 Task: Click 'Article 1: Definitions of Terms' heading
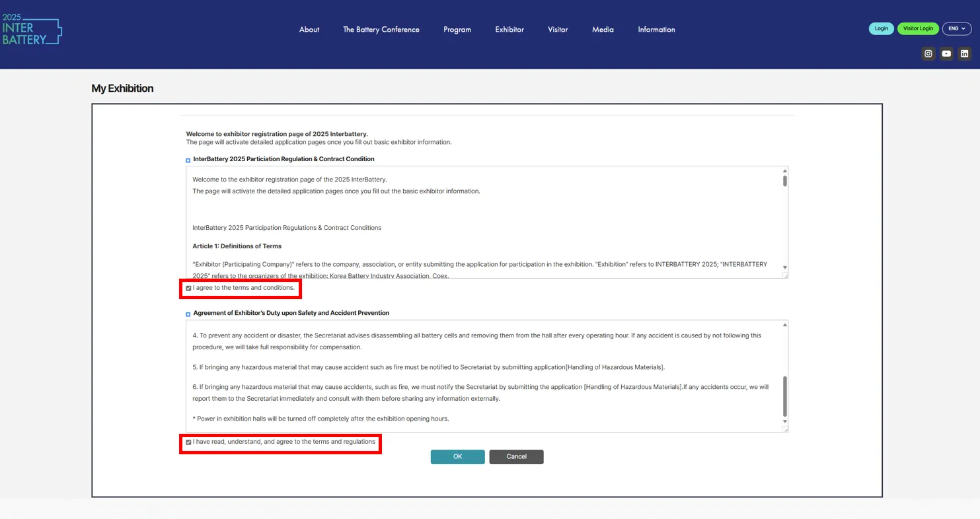[x=237, y=246]
